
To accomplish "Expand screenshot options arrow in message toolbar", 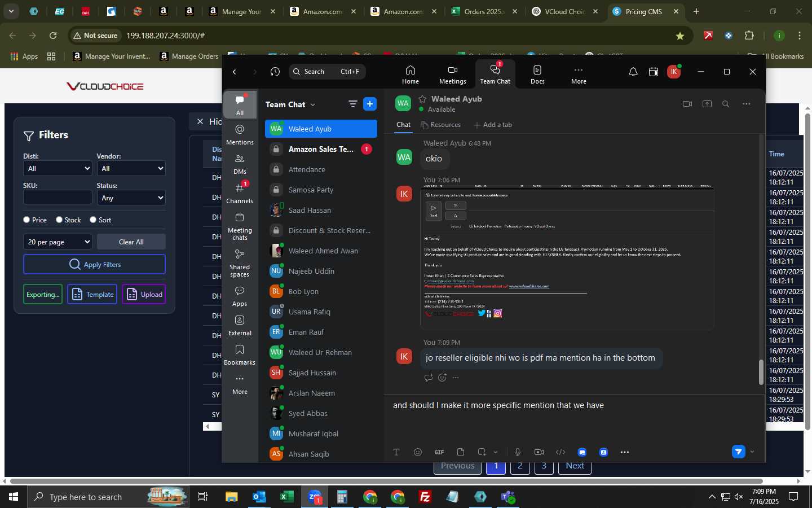I will pos(495,452).
